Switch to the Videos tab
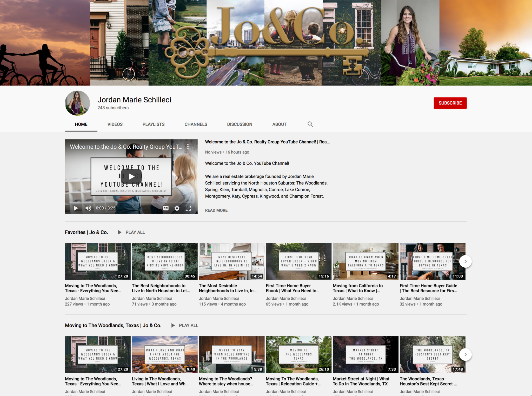 click(x=115, y=124)
